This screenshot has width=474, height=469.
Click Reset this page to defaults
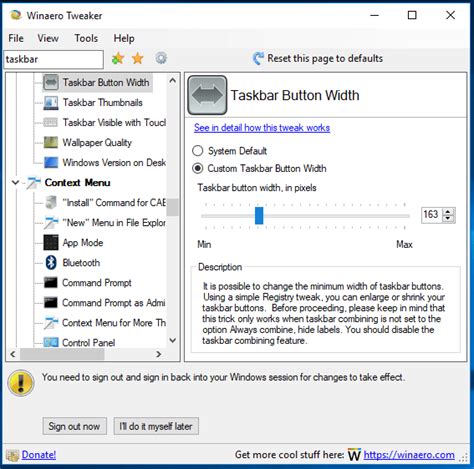[x=318, y=59]
